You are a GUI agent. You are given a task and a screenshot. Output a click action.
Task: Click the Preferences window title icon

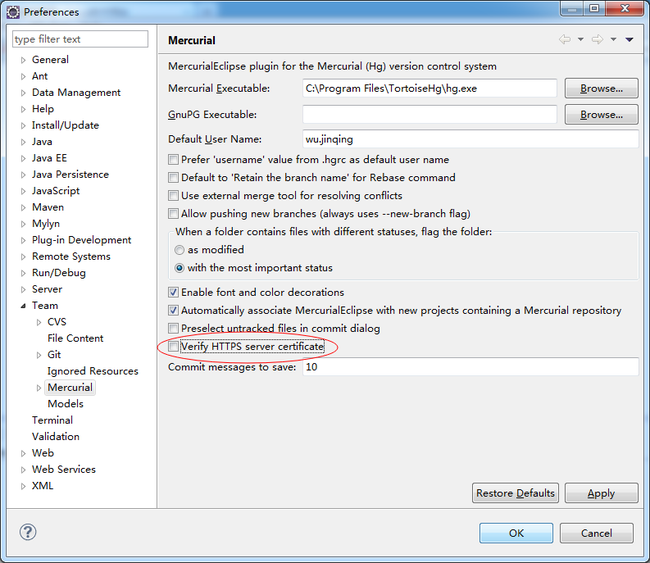13,12
